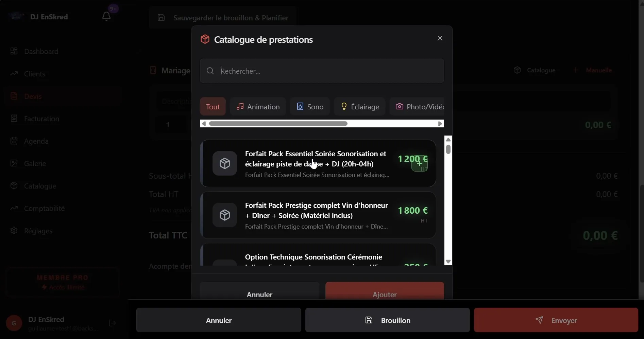Close the Catalogue de prestations dialog
Image resolution: width=644 pixels, height=339 pixels.
coord(440,38)
